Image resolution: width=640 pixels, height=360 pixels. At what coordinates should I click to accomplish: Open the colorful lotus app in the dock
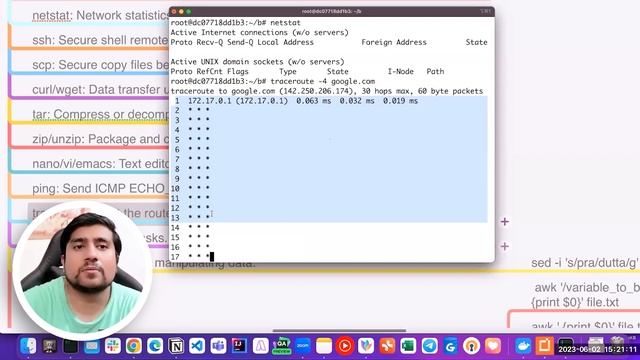[366, 346]
